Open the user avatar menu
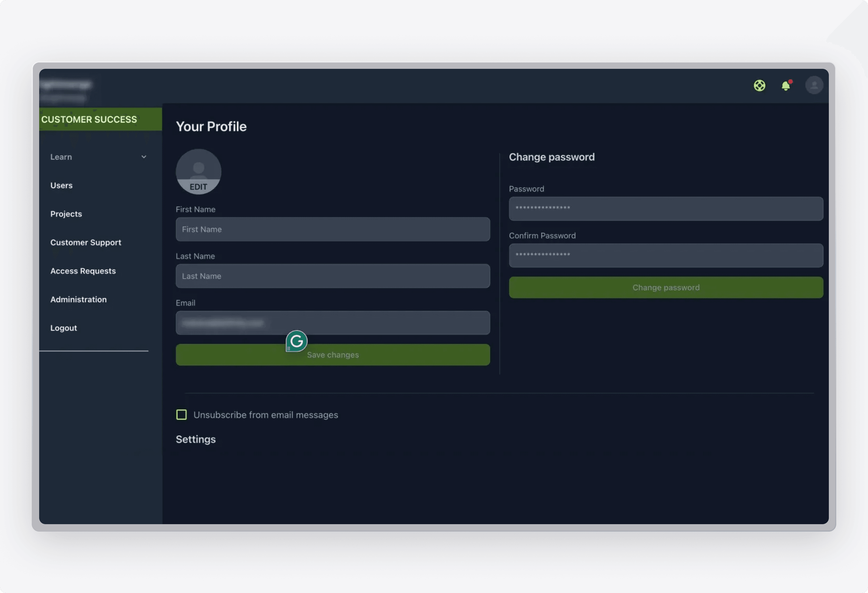 pos(814,85)
